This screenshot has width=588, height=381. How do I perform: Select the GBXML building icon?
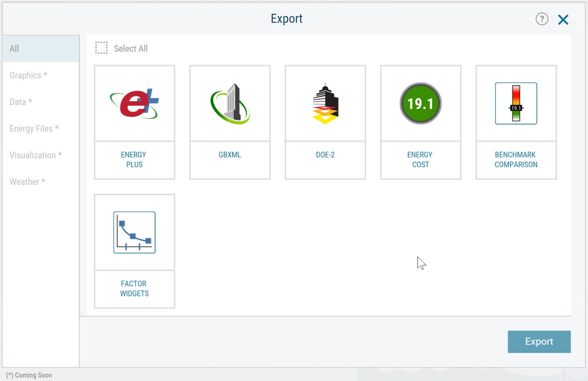pos(230,103)
